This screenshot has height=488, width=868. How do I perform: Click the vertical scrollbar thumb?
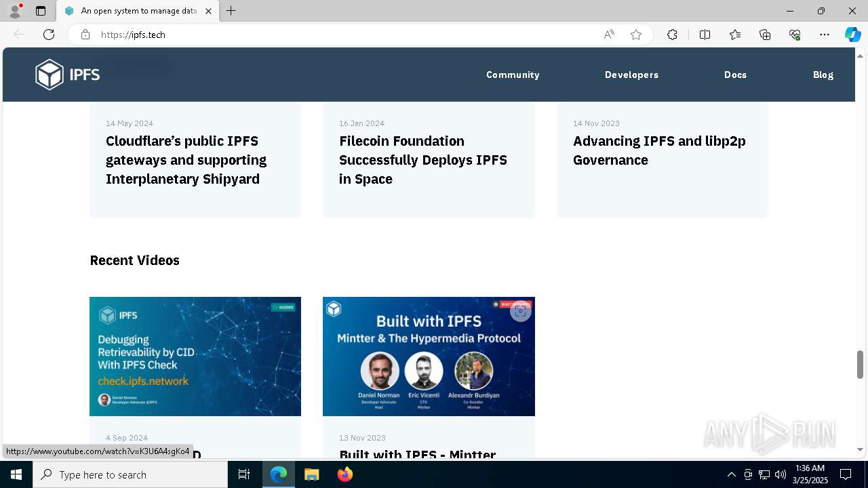[861, 365]
